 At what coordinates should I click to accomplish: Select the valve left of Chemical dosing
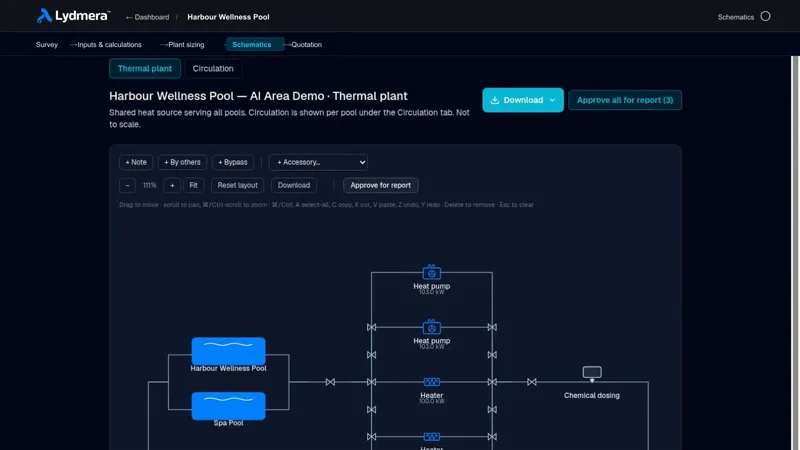pyautogui.click(x=532, y=382)
